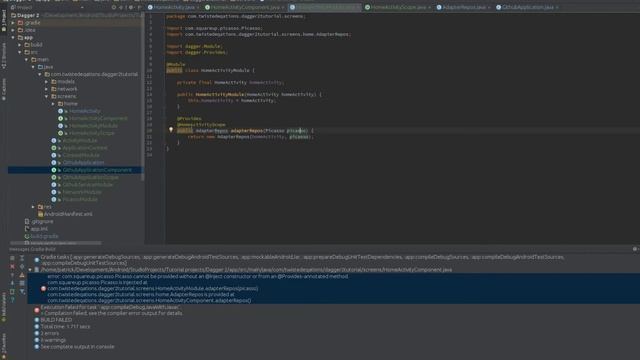Expand the build folder node
The width and height of the screenshot is (640, 360).
point(20,45)
